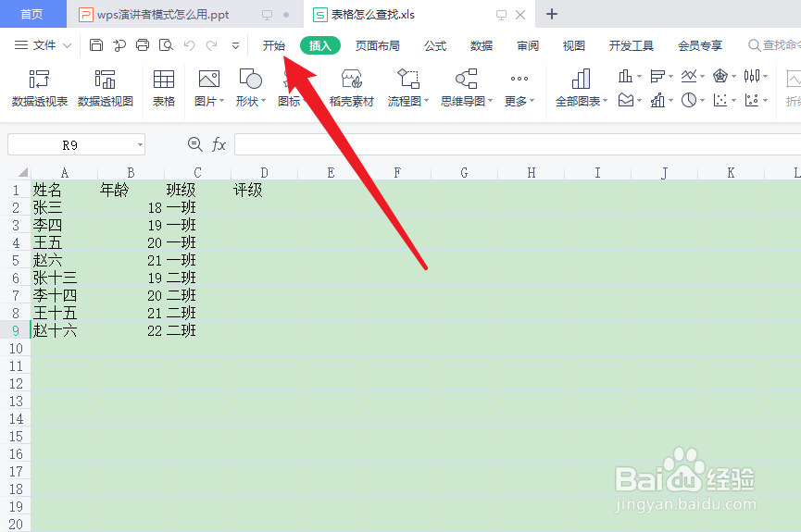Open the Name Box dropdown arrow
Screen dimensions: 801x532
point(140,145)
